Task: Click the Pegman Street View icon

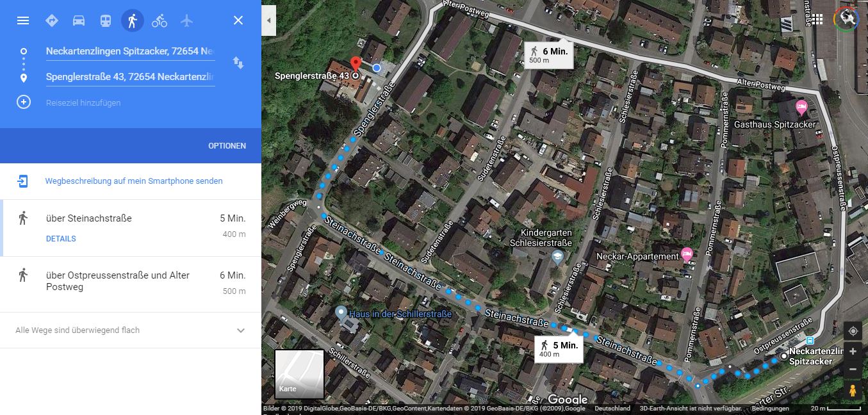Action: pyautogui.click(x=853, y=390)
